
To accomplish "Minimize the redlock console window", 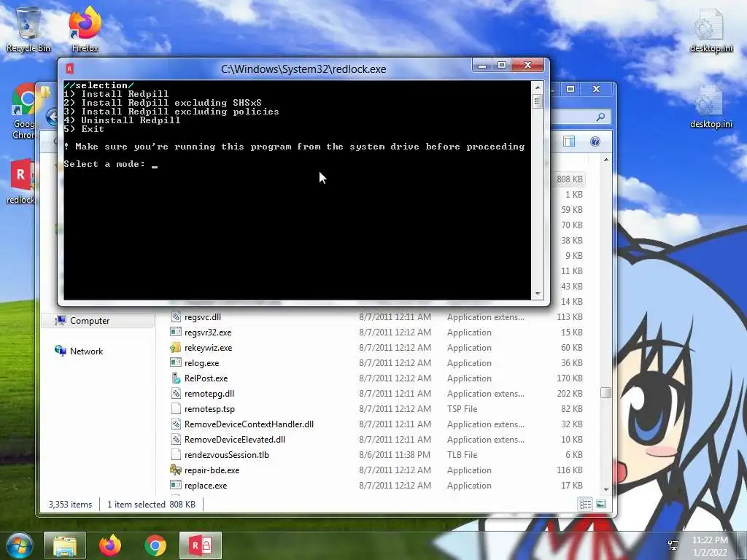I will 482,65.
